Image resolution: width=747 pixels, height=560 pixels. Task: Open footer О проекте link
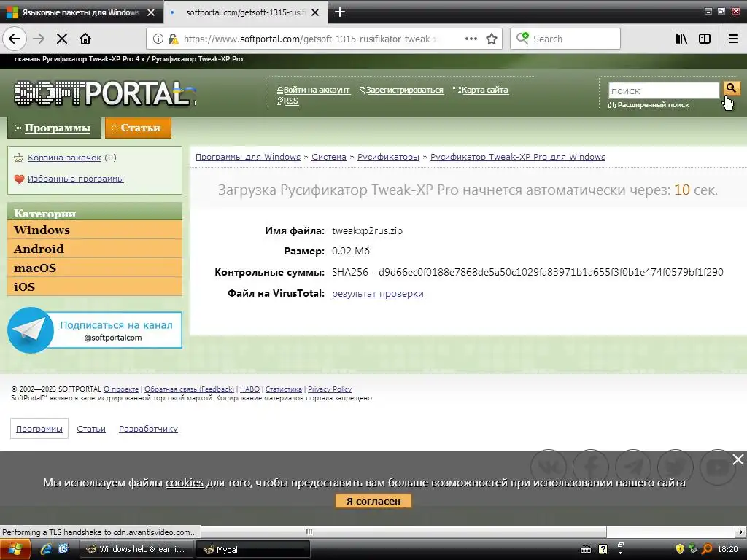pyautogui.click(x=121, y=389)
